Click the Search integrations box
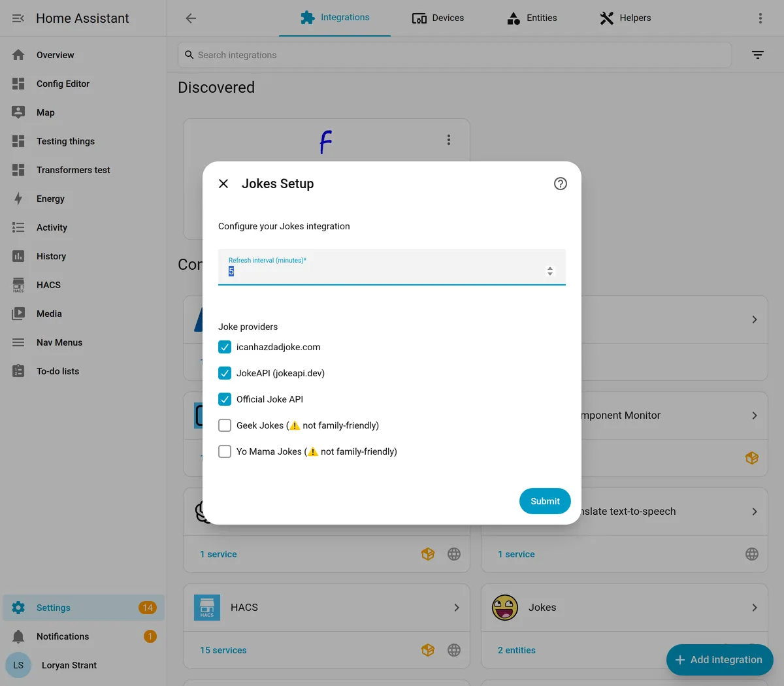The image size is (784, 686). [455, 55]
